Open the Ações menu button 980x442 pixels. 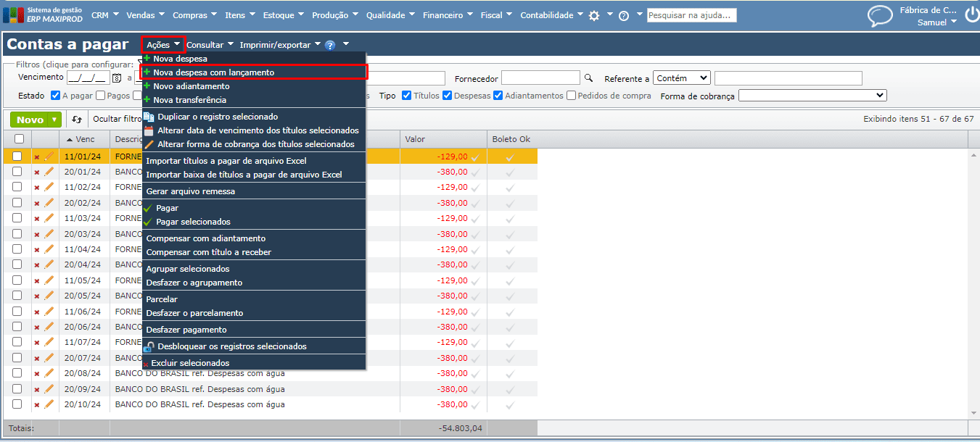tap(163, 45)
